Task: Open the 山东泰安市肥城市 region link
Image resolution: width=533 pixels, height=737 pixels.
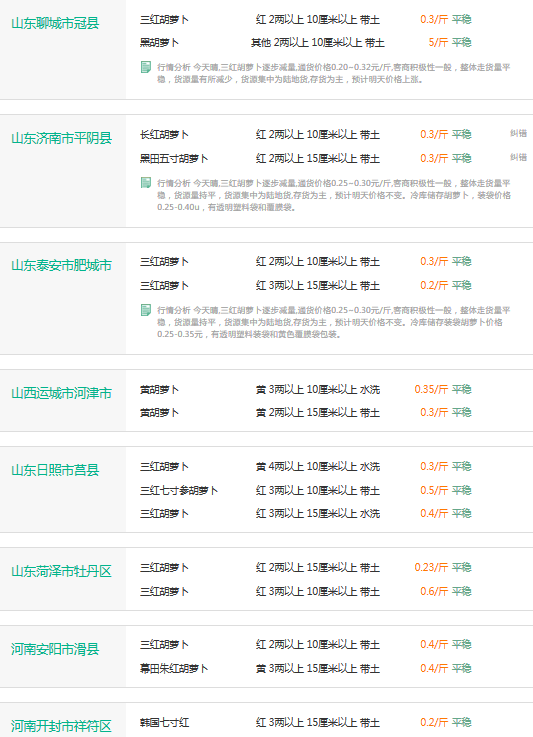Action: pos(61,265)
